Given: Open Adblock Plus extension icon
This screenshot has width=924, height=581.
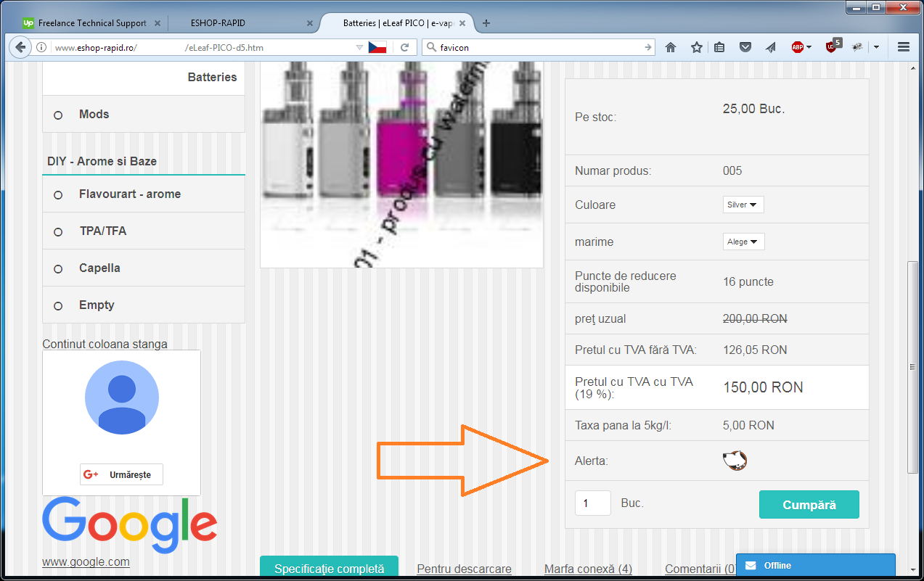Looking at the screenshot, I should 797,47.
